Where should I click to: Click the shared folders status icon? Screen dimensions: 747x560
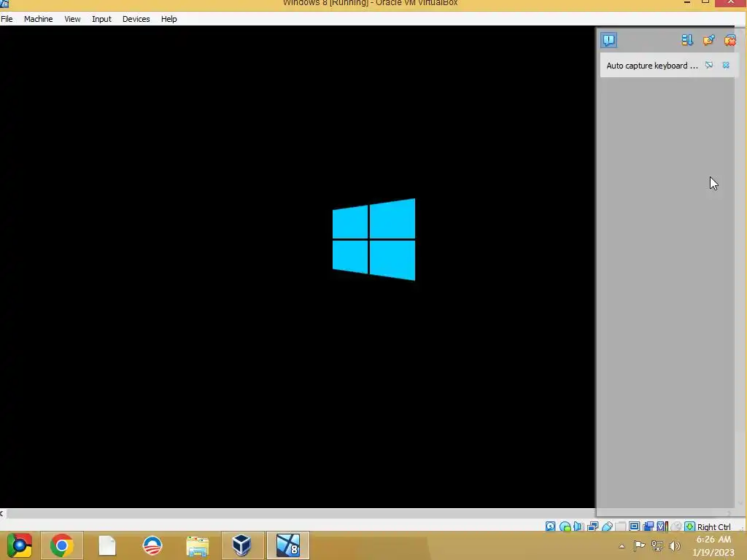click(620, 526)
